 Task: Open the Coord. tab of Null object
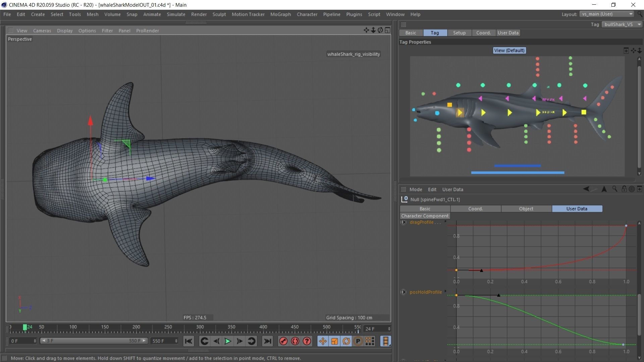point(475,209)
